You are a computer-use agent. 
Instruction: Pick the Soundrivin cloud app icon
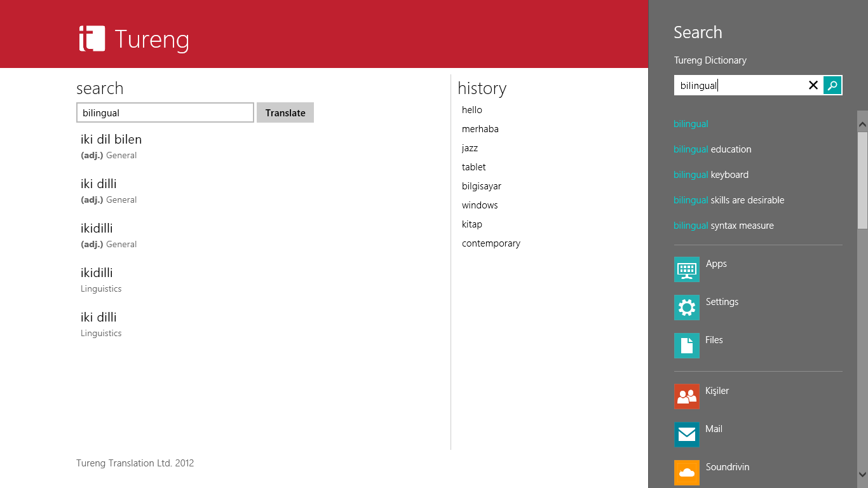click(x=686, y=473)
